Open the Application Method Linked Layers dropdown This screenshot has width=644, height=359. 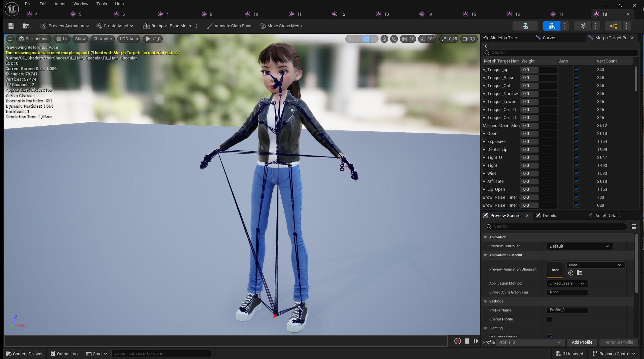pos(567,284)
